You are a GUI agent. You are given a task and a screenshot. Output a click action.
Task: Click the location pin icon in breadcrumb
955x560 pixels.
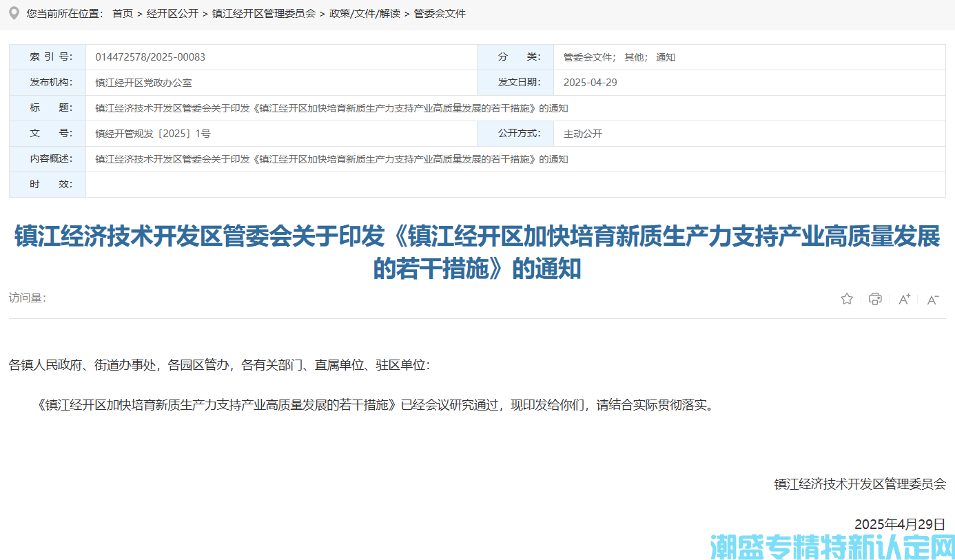(x=13, y=13)
